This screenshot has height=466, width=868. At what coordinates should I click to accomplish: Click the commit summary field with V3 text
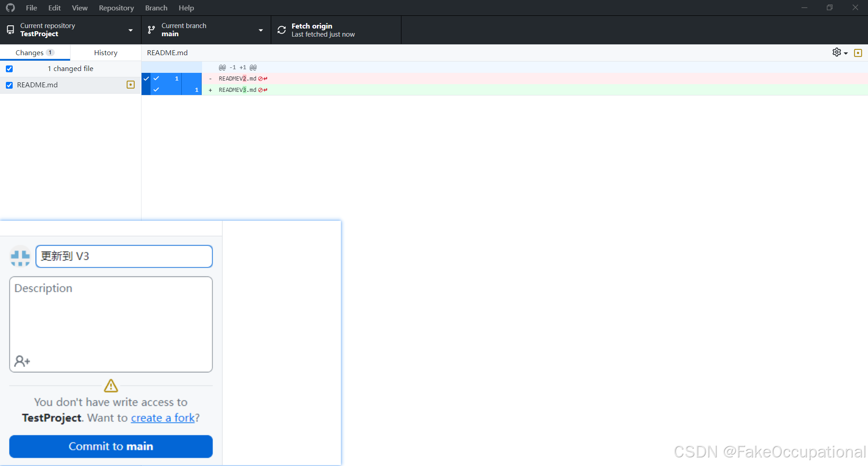tap(124, 256)
